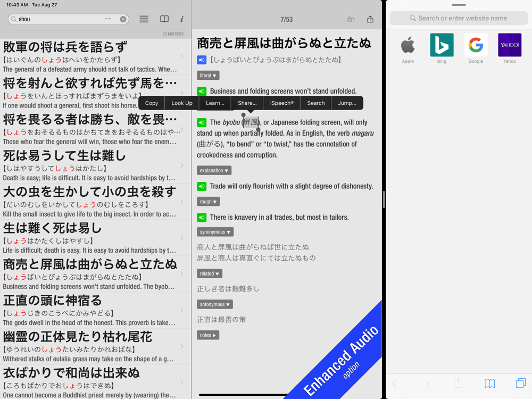This screenshot has height=399, width=532.
Task: Collapse the related section
Action: (210, 273)
